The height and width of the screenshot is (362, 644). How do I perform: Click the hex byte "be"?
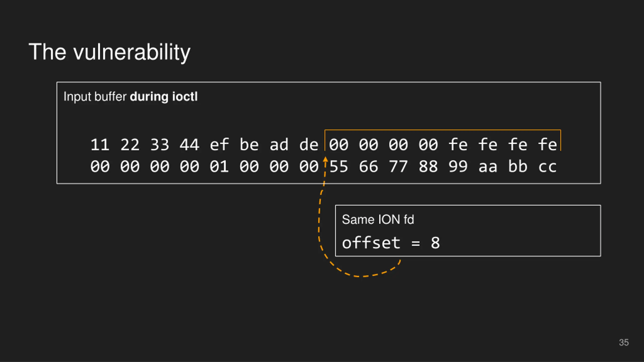click(249, 145)
